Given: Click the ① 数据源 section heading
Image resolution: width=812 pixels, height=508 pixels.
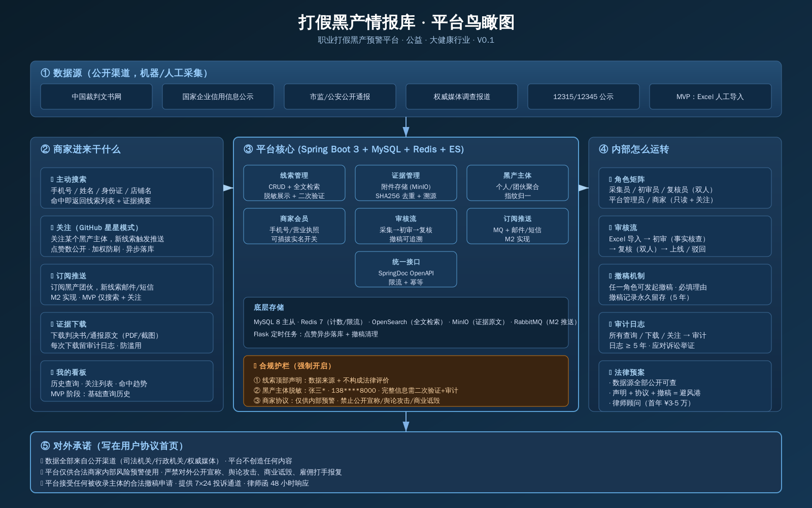Looking at the screenshot, I should pyautogui.click(x=124, y=73).
